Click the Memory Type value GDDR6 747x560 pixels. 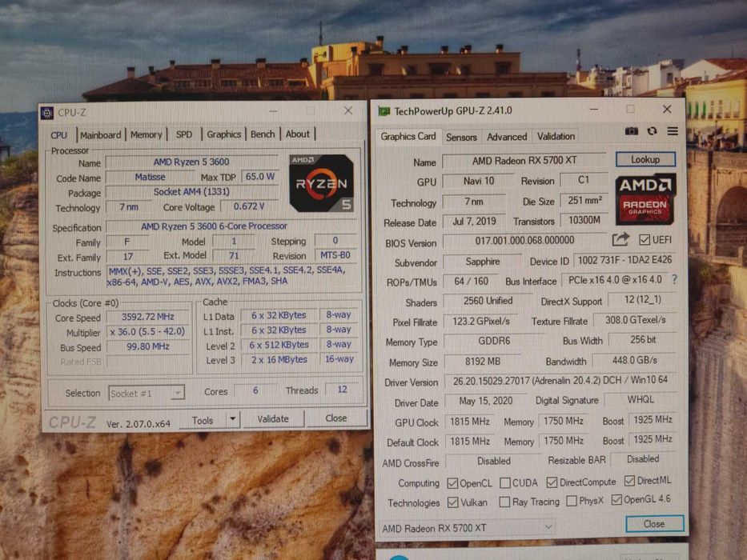[x=494, y=341]
